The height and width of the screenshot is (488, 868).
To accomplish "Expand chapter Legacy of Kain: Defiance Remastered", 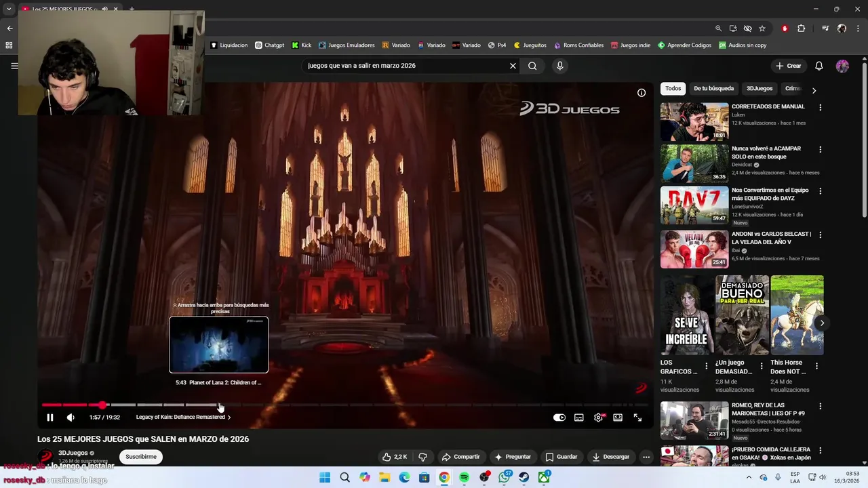I will tap(183, 417).
